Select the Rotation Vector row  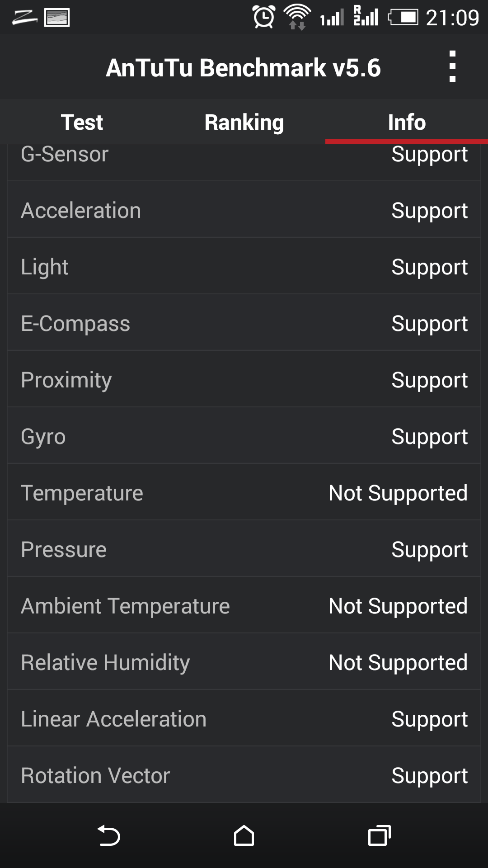(244, 775)
